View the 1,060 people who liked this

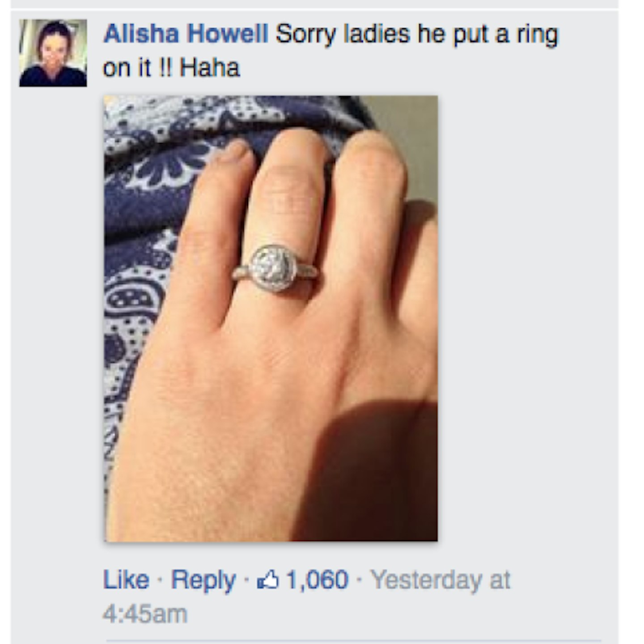click(317, 580)
